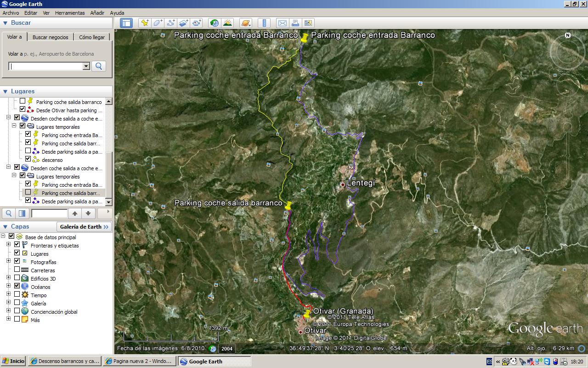Screen dimensions: 588x368
Task: Print the current map view
Action: tap(294, 23)
